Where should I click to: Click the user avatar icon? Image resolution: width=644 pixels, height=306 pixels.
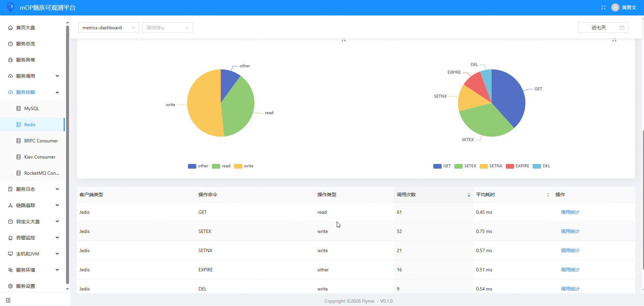[x=615, y=7]
